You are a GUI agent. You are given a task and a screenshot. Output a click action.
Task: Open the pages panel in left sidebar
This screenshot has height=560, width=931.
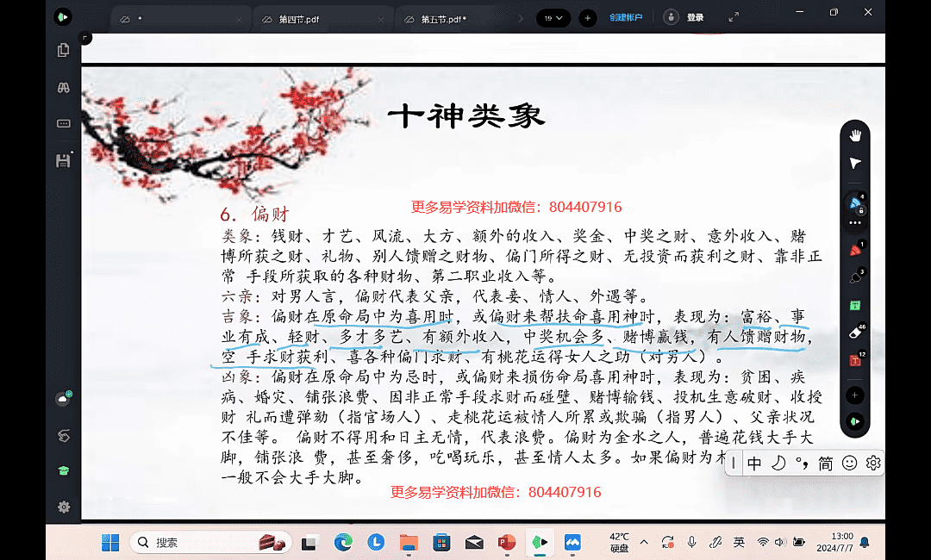point(63,51)
